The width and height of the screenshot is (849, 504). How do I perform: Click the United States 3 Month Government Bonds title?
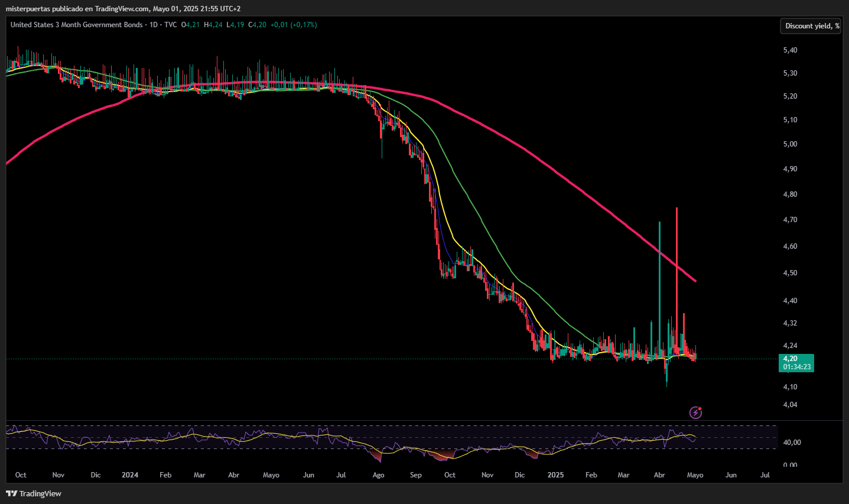click(x=77, y=25)
